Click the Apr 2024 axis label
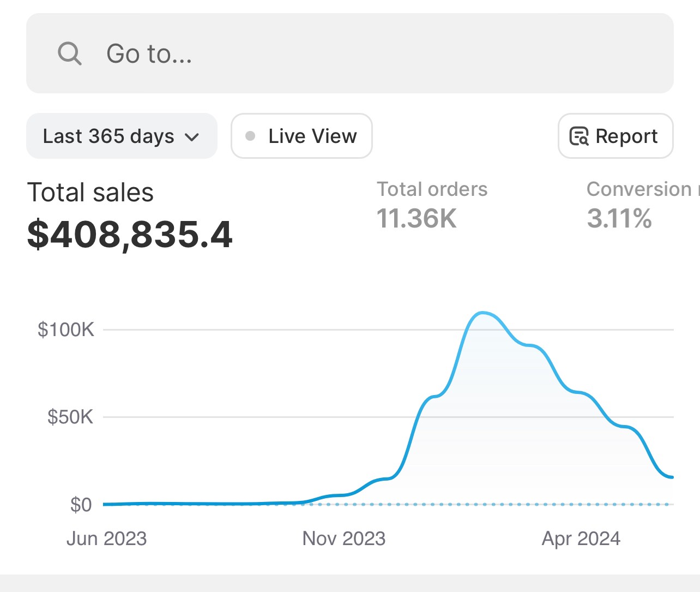This screenshot has width=700, height=592. [581, 539]
